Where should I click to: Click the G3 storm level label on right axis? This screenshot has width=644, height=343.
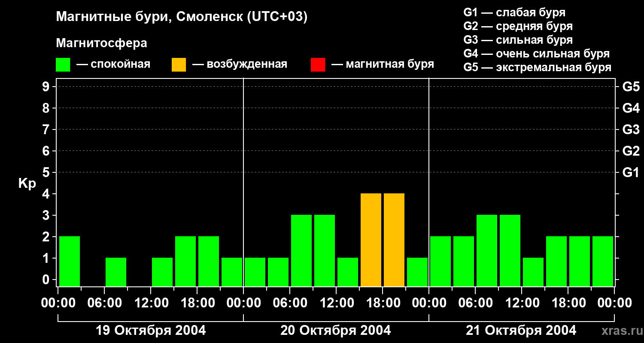coord(631,129)
